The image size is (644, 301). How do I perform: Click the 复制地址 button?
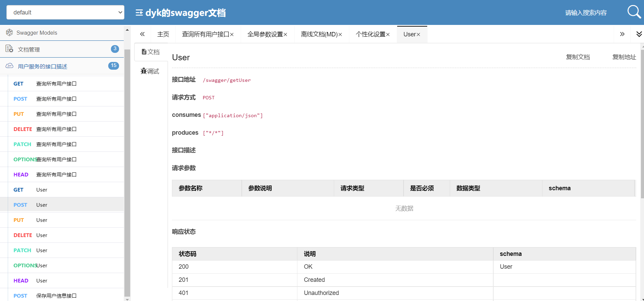624,57
